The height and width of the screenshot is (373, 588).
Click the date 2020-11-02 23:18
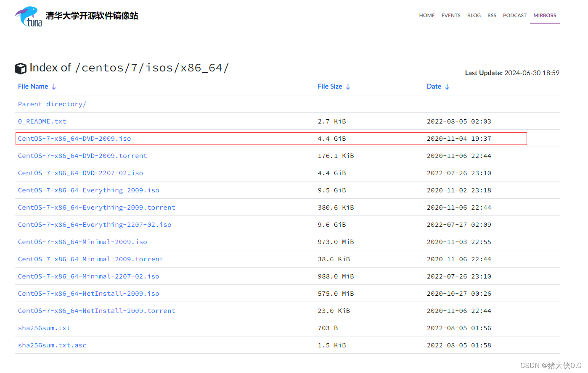(459, 190)
